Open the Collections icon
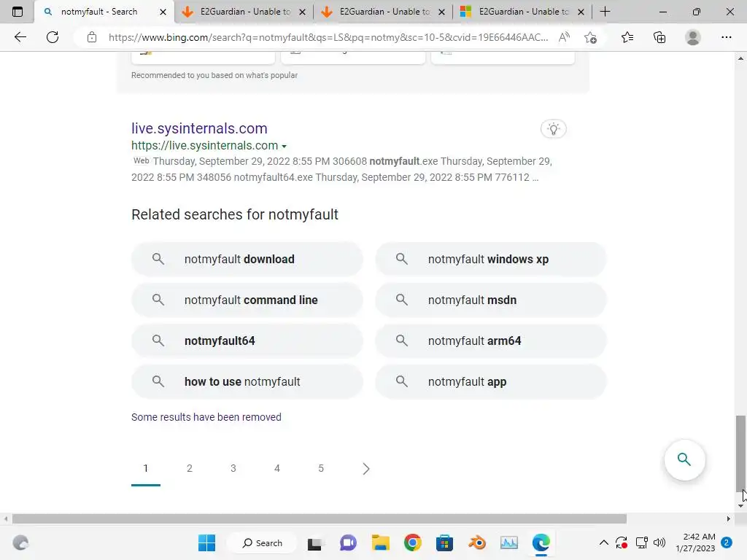747x560 pixels. [x=659, y=37]
